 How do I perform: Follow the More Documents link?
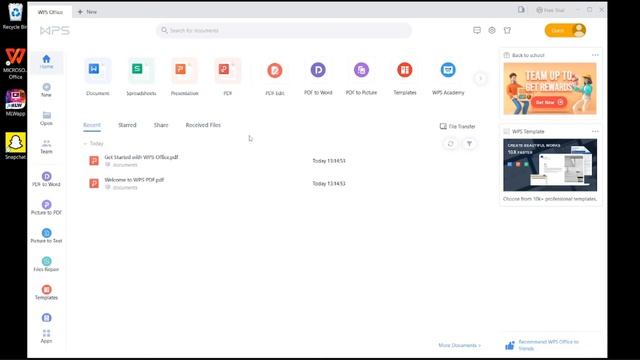(460, 345)
